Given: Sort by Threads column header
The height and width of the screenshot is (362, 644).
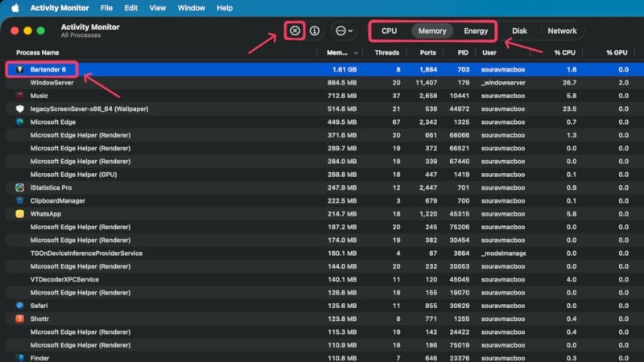Looking at the screenshot, I should click(x=386, y=52).
